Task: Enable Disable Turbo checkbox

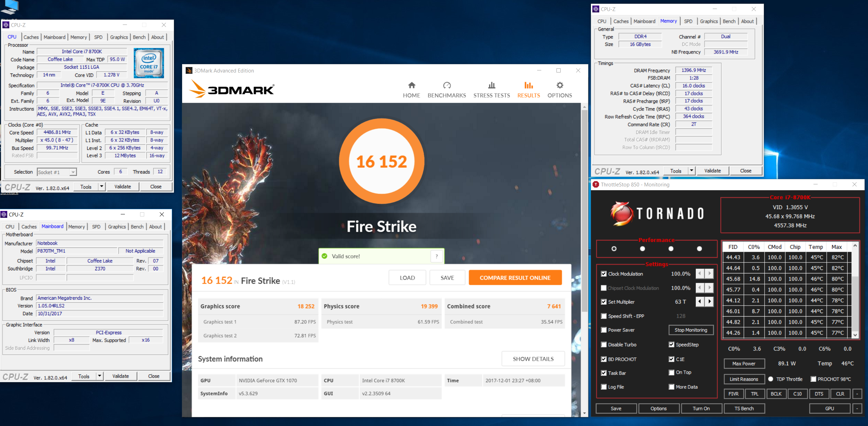Action: pyautogui.click(x=603, y=345)
